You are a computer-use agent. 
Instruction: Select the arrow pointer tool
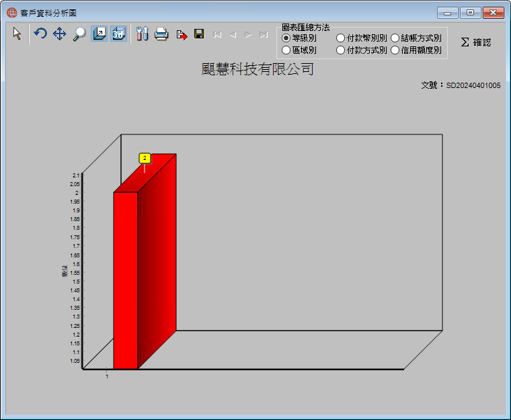tap(17, 34)
